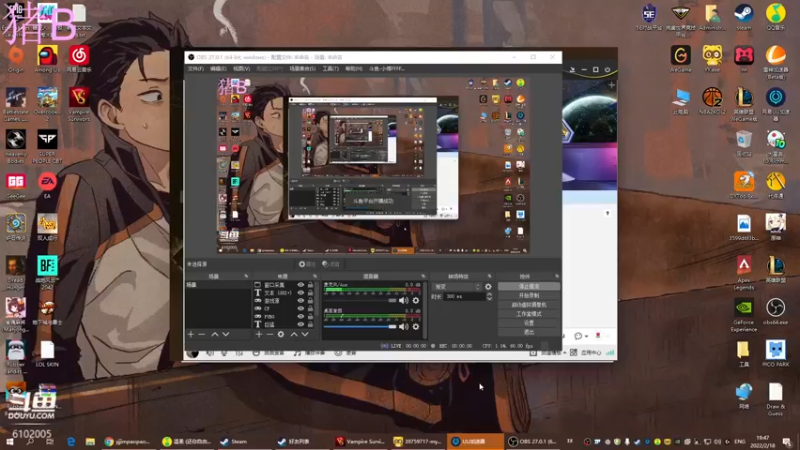Open the Among Us desktop icon
Screen dimensions: 800x450
[x=47, y=60]
